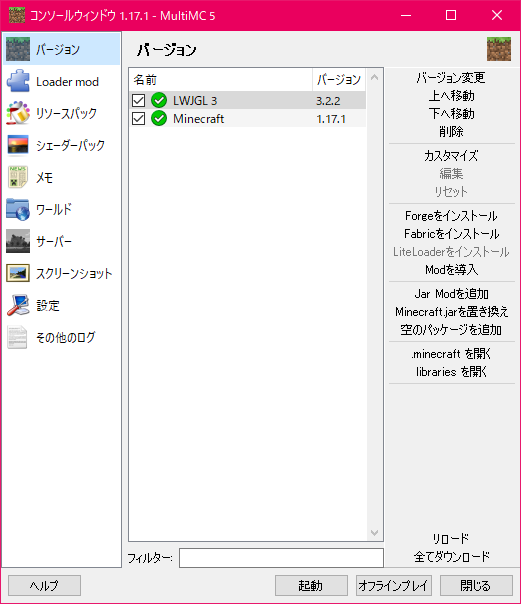Focus the フィルター text field

coord(281,558)
